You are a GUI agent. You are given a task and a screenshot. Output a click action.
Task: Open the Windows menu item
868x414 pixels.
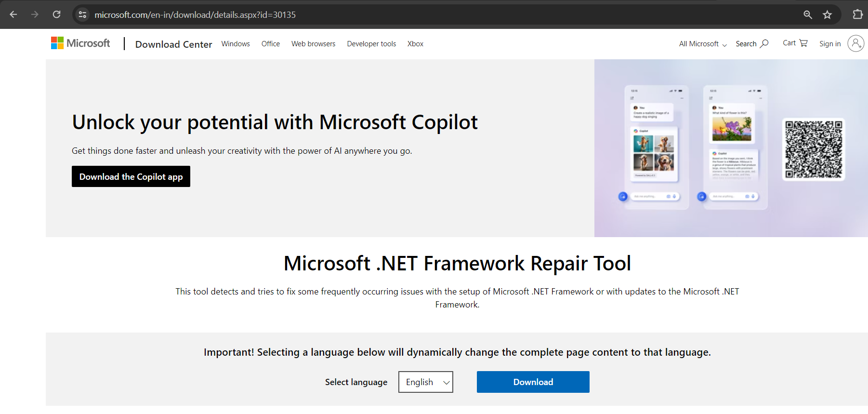(236, 44)
